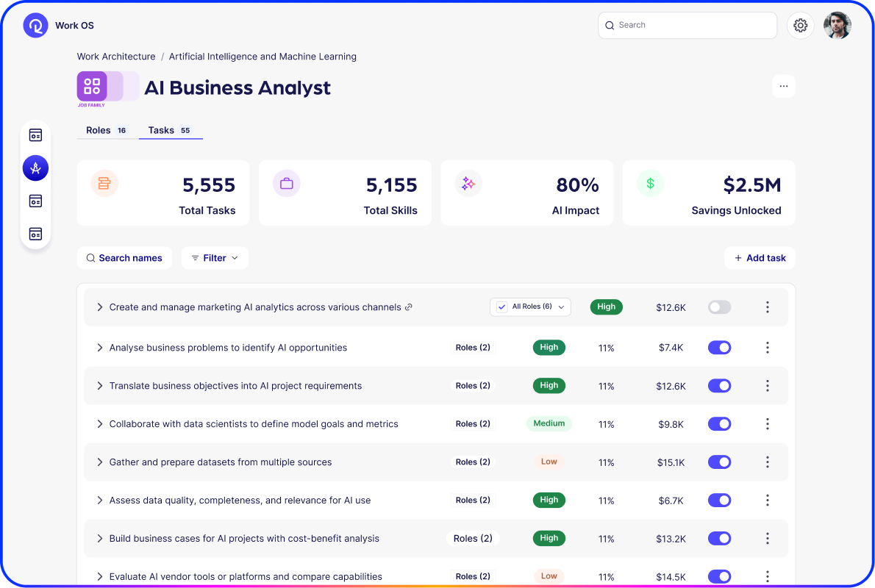Open the All Roles dropdown
The width and height of the screenshot is (875, 588).
[530, 306]
